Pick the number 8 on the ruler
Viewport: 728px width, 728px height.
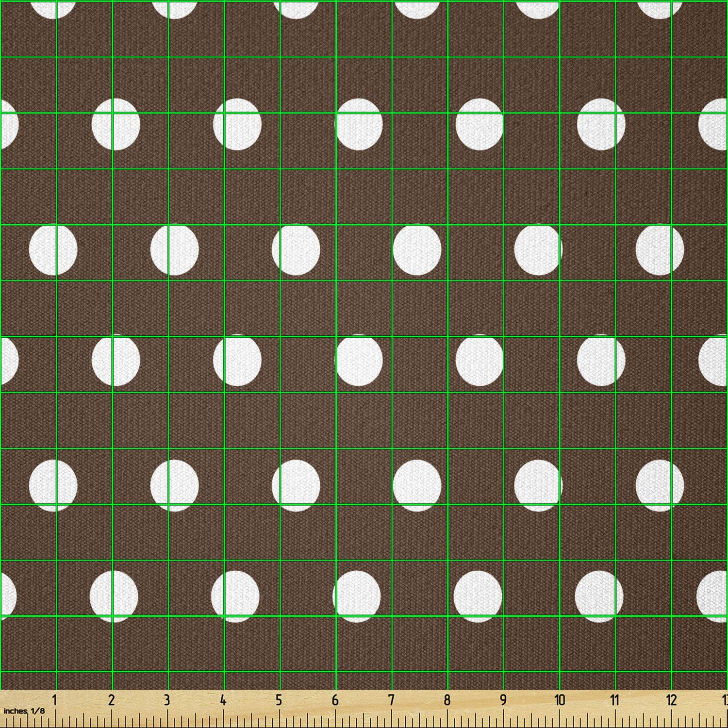[x=447, y=700]
